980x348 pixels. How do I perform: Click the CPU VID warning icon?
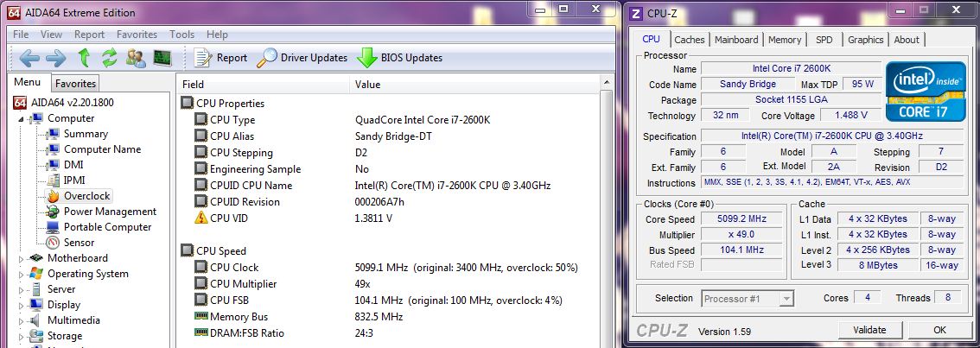click(x=200, y=218)
